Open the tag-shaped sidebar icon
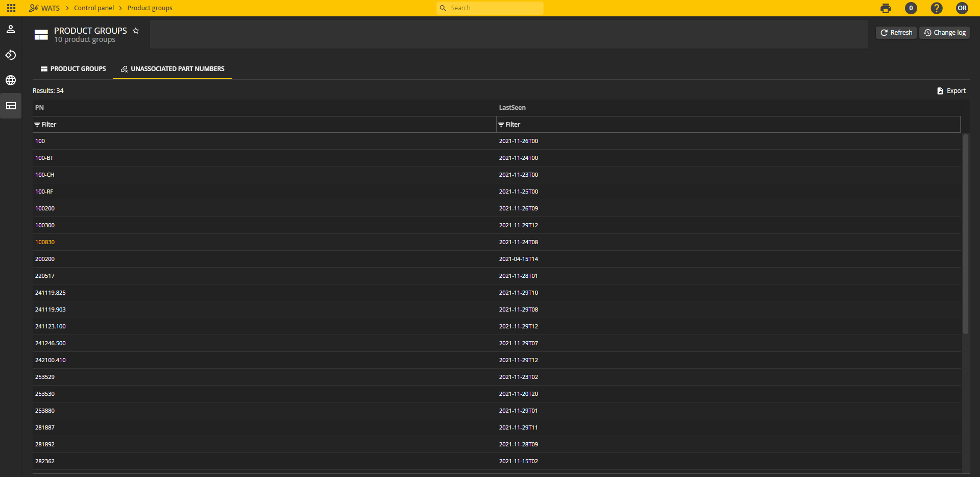The height and width of the screenshot is (477, 980). [11, 55]
